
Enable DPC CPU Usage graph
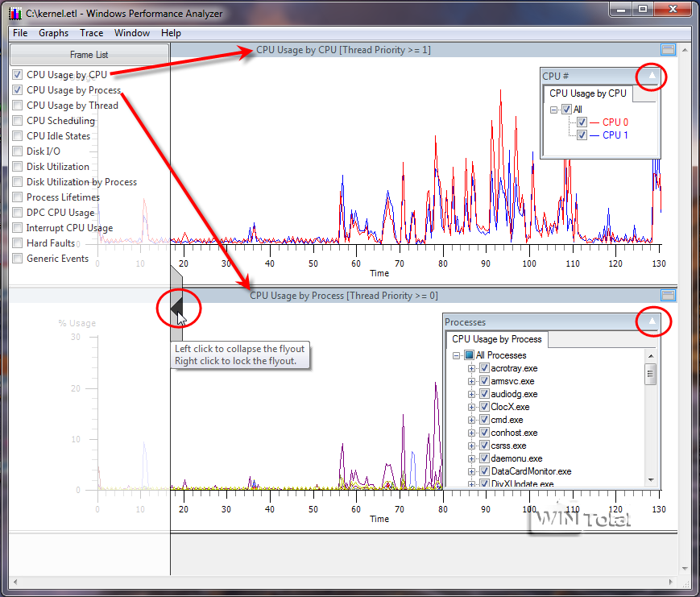pyautogui.click(x=18, y=213)
